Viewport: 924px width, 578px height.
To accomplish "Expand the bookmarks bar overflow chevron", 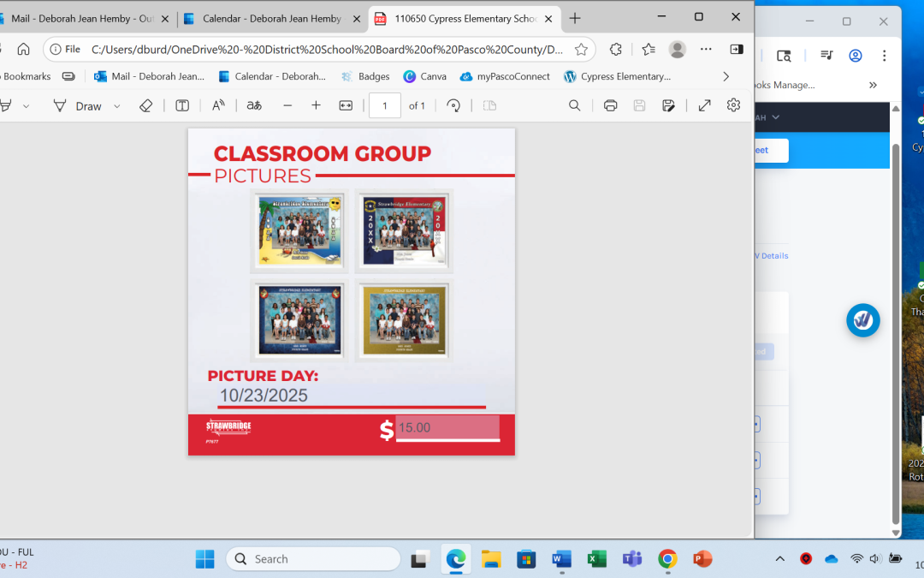I will point(726,76).
